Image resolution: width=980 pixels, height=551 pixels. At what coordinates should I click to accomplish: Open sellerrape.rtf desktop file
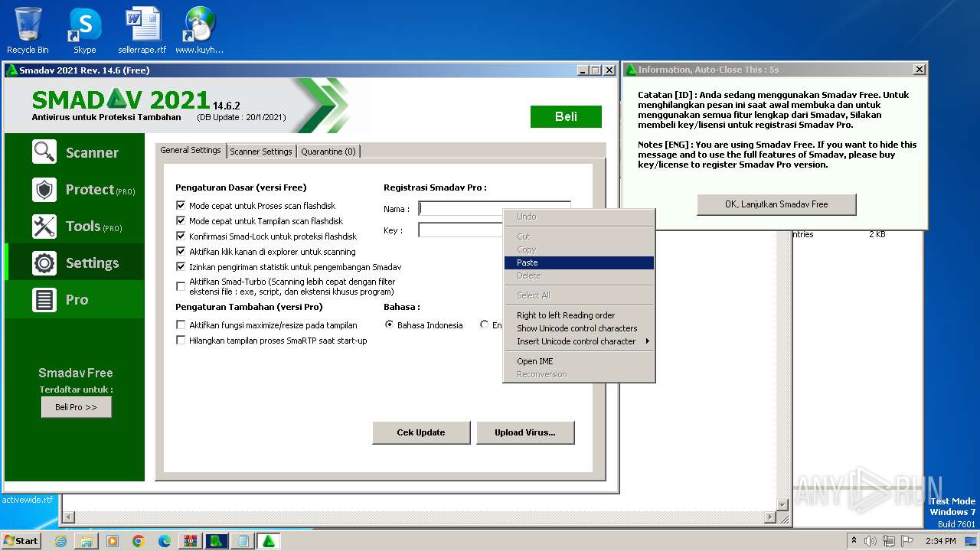[x=142, y=31]
